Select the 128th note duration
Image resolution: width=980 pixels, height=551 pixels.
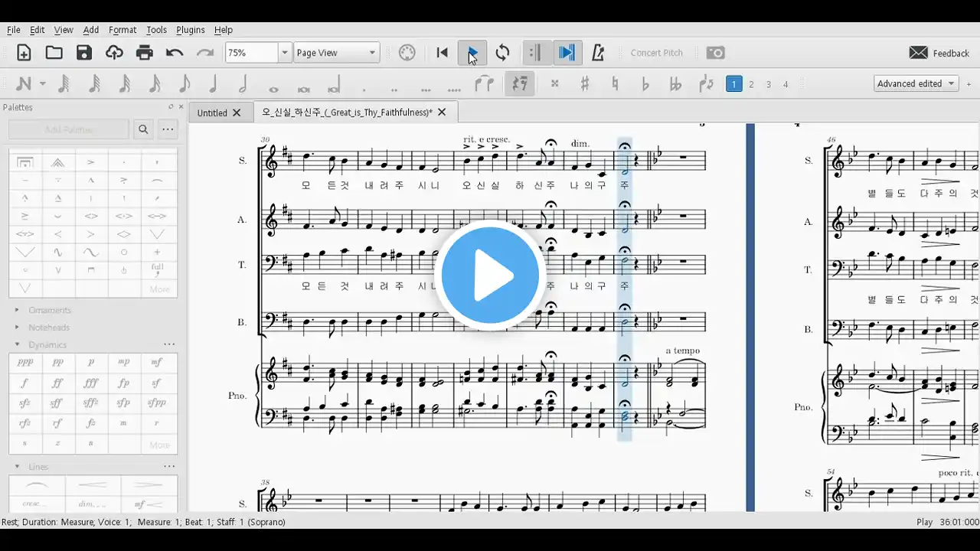coord(64,83)
